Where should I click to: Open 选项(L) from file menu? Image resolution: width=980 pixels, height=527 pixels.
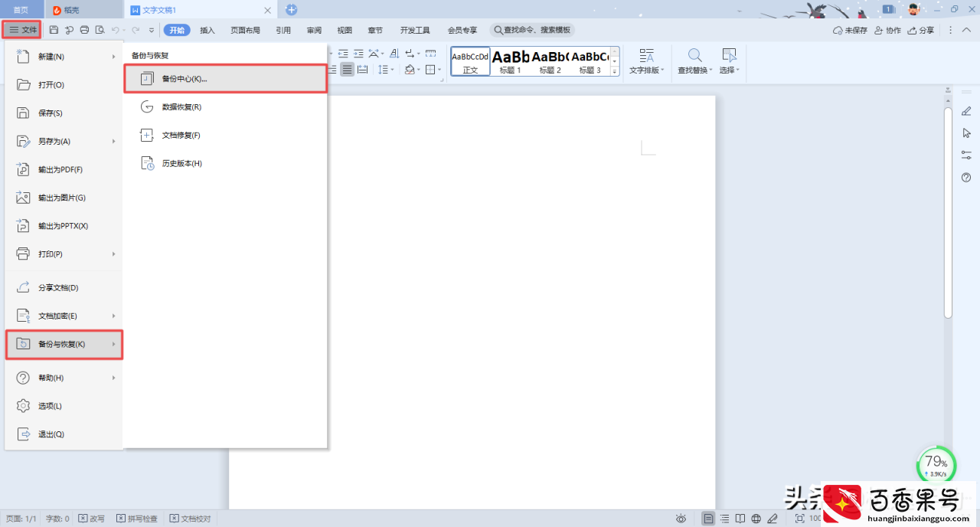(64, 406)
